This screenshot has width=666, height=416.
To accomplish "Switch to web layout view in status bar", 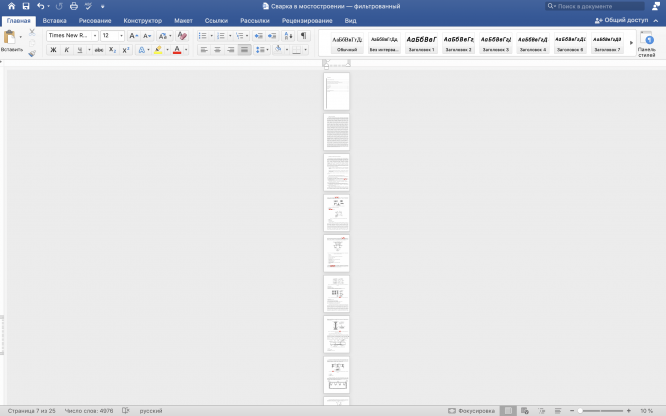I will pyautogui.click(x=525, y=410).
